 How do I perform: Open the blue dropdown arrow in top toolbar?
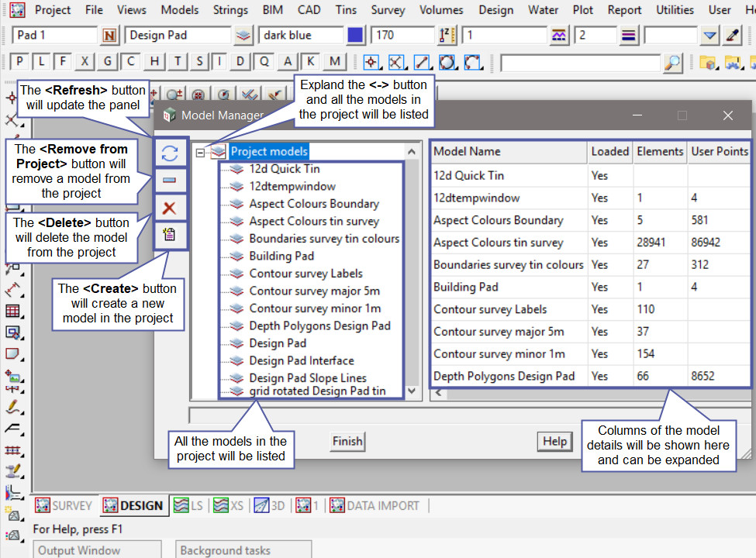[710, 36]
